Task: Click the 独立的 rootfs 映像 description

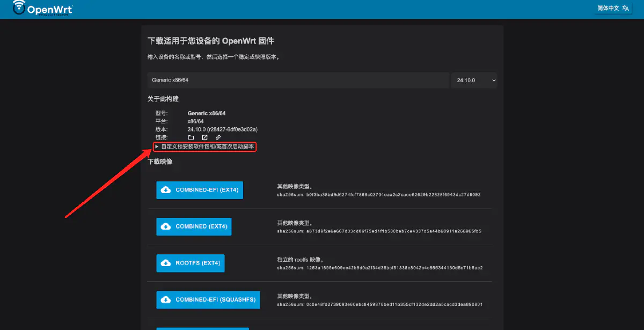Action: 302,259
